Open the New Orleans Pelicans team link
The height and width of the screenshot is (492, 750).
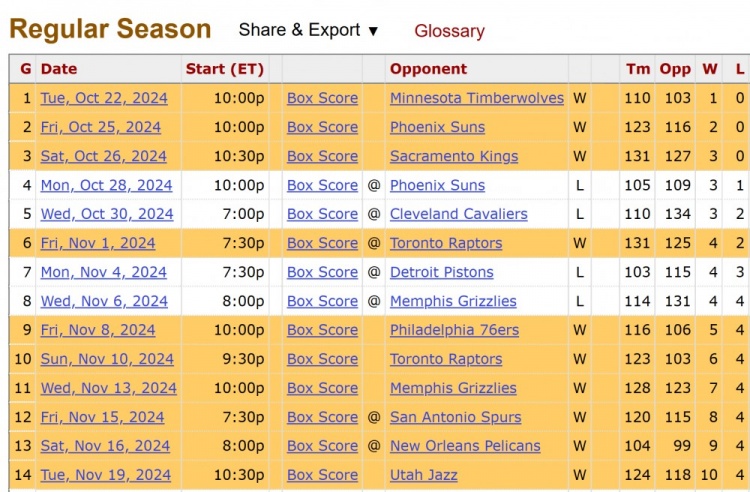point(465,446)
